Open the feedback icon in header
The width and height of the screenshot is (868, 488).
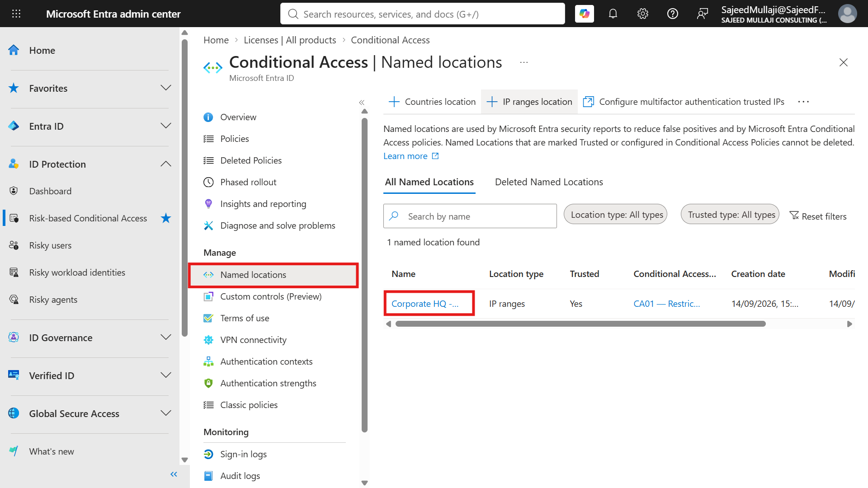(x=703, y=14)
